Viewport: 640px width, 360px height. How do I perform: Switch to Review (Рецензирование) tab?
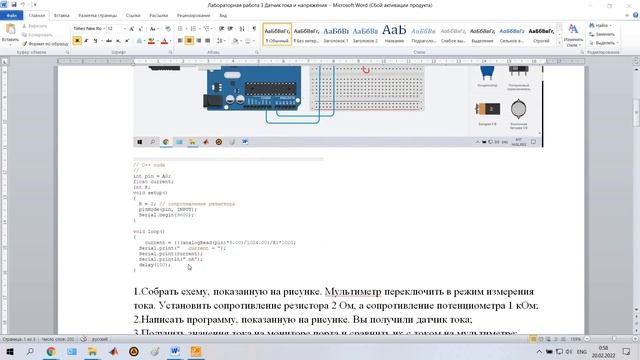(x=193, y=16)
